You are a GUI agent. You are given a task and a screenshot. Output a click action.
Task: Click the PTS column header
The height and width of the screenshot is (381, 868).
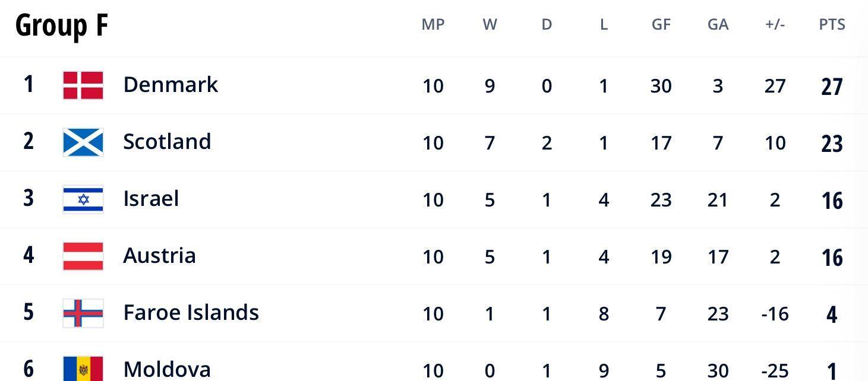tap(832, 24)
